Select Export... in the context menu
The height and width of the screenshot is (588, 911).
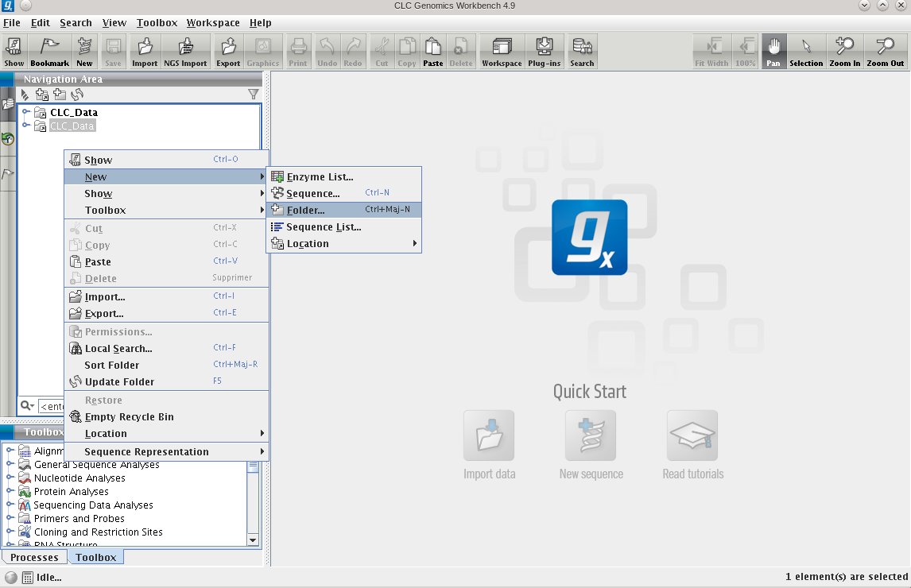pyautogui.click(x=166, y=313)
